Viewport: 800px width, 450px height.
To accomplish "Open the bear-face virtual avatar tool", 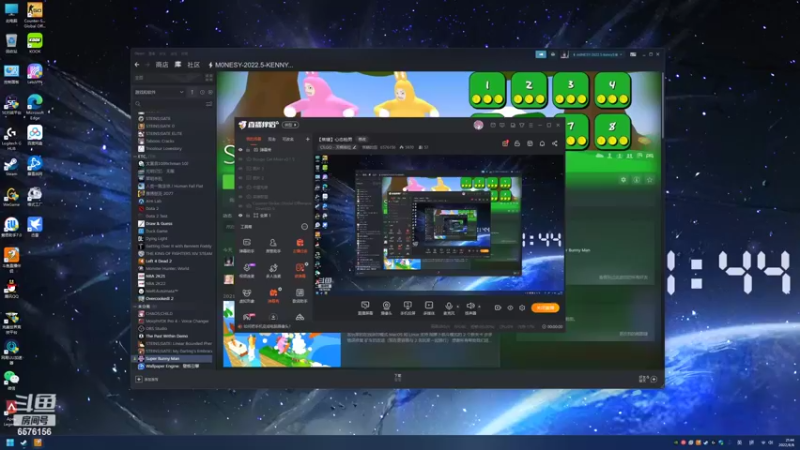I will (x=246, y=295).
